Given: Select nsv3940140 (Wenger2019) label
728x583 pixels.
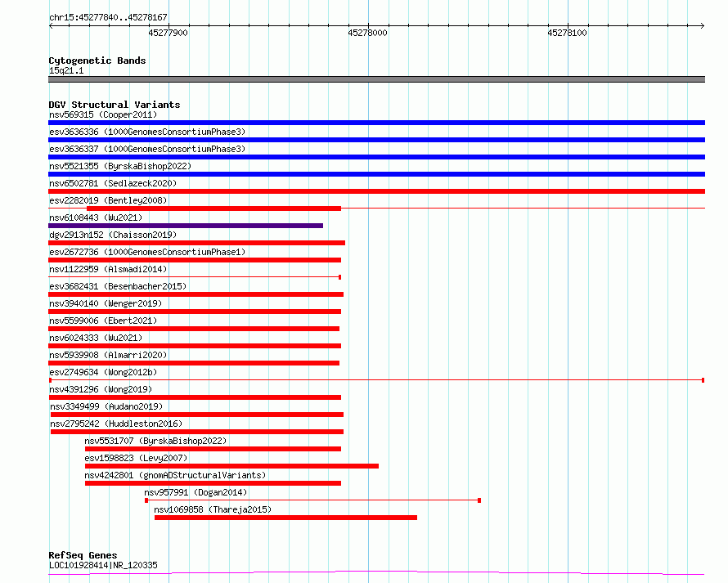Looking at the screenshot, I should coord(106,303).
